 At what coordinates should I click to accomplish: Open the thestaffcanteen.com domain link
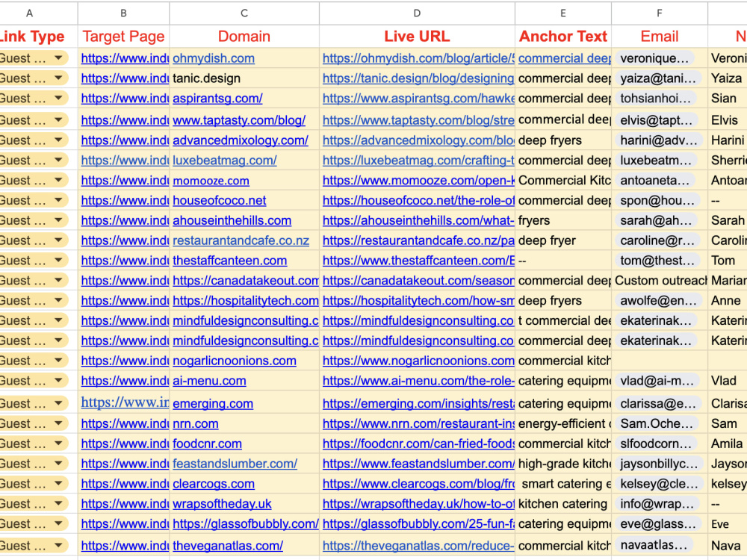[x=230, y=261]
